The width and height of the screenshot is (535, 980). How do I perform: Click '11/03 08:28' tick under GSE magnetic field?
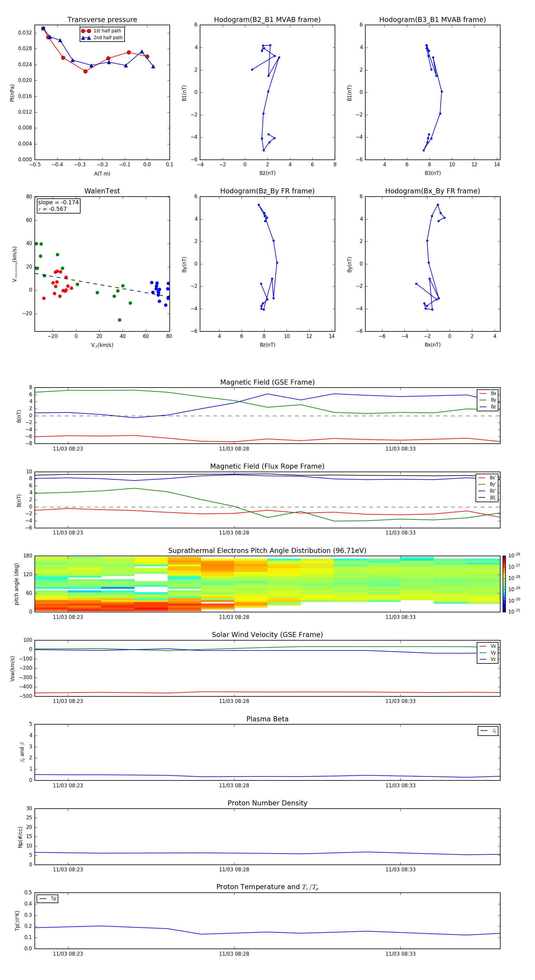point(234,449)
